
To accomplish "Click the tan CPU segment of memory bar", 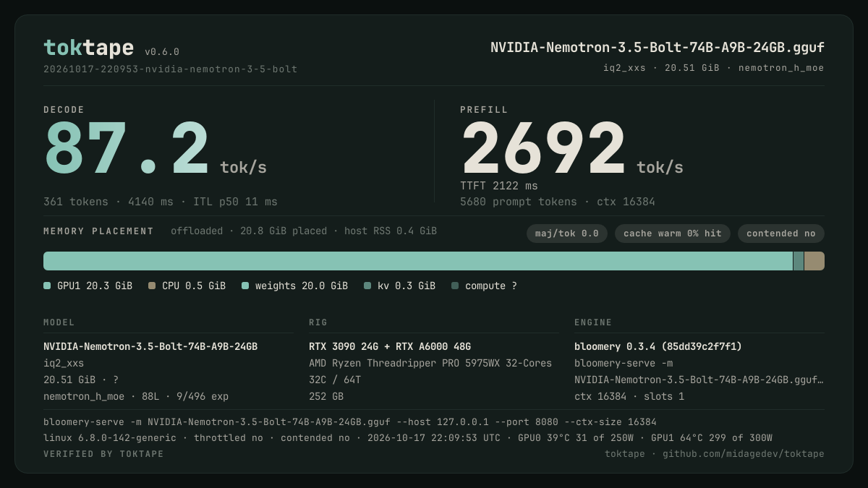I will pos(814,261).
